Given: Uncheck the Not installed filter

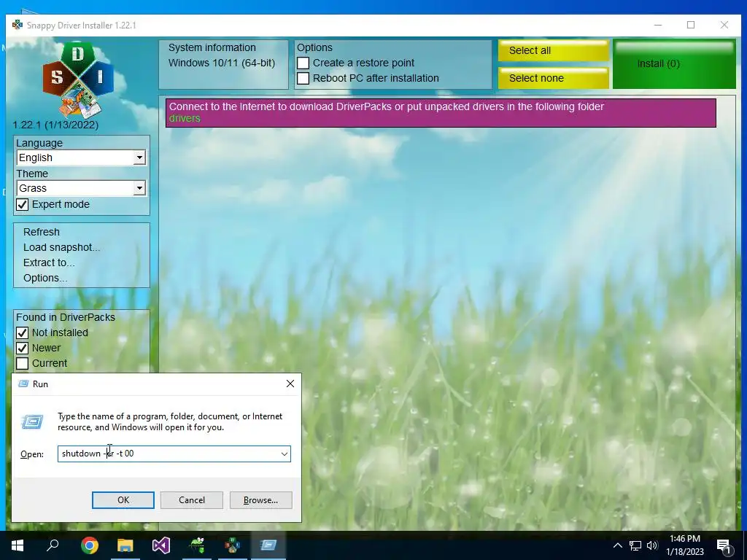Looking at the screenshot, I should click(x=23, y=332).
